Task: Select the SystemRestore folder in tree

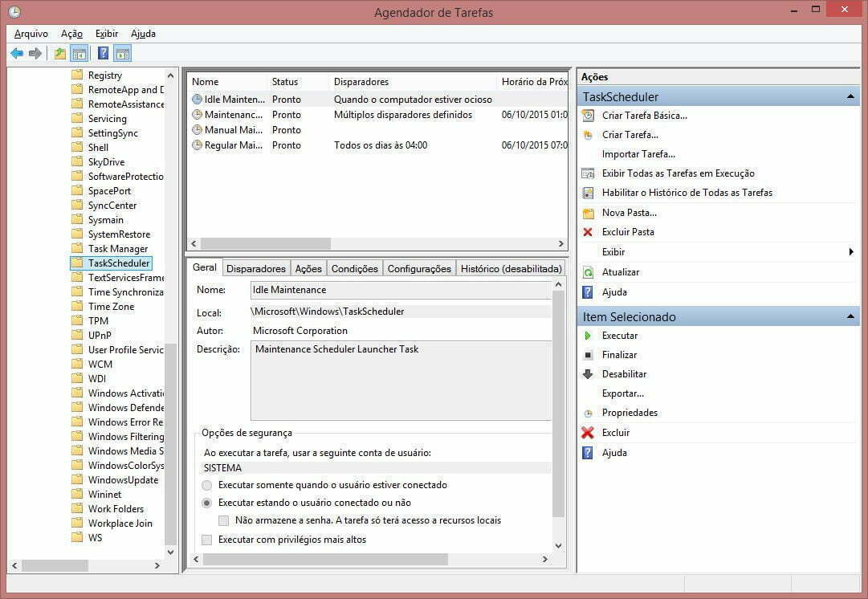Action: click(119, 234)
